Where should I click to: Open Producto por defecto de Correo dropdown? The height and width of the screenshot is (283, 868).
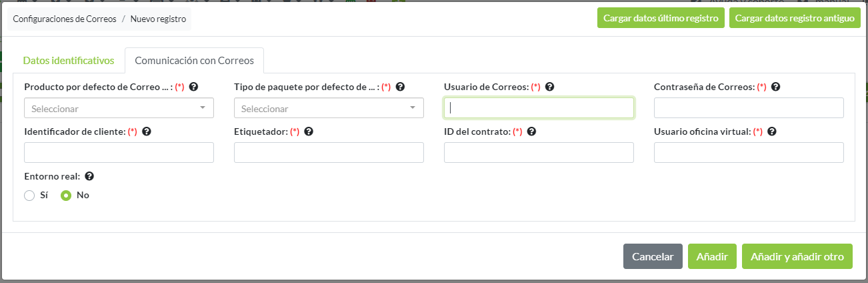point(119,108)
